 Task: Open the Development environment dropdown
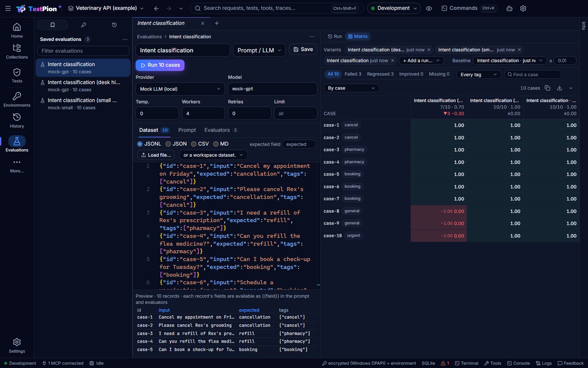click(x=394, y=8)
